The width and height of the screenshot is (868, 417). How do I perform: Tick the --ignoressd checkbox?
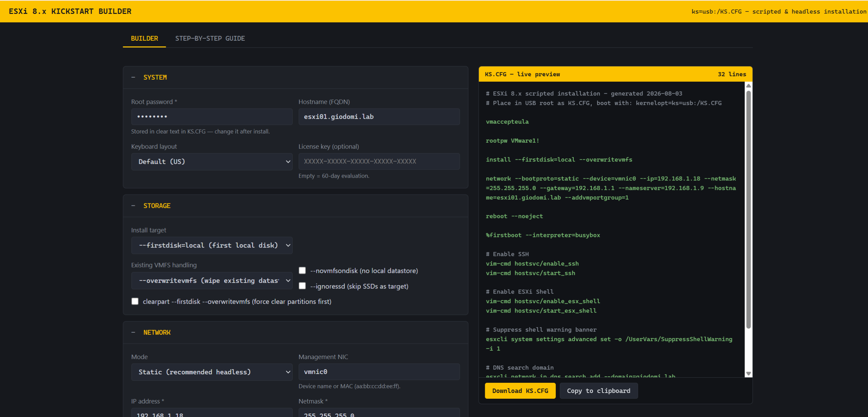(x=302, y=286)
